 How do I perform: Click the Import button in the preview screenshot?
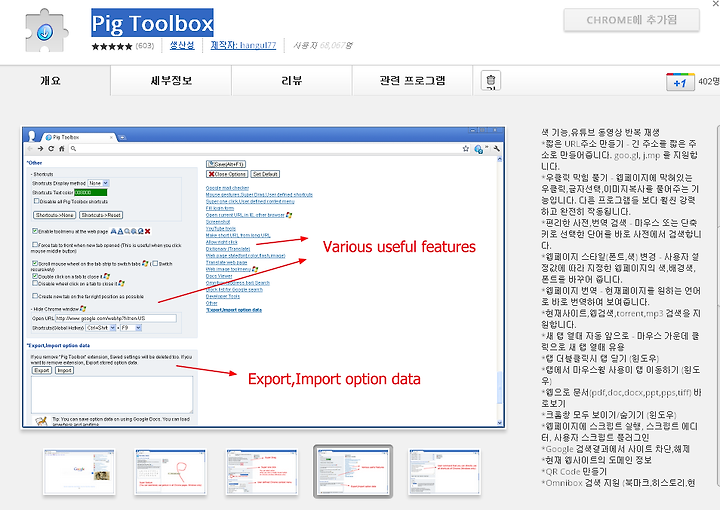coord(64,370)
